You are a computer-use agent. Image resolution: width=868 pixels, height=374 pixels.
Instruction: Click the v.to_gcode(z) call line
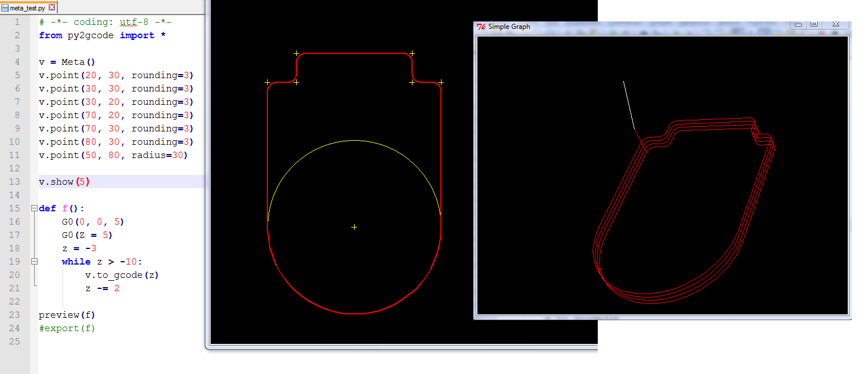(122, 275)
